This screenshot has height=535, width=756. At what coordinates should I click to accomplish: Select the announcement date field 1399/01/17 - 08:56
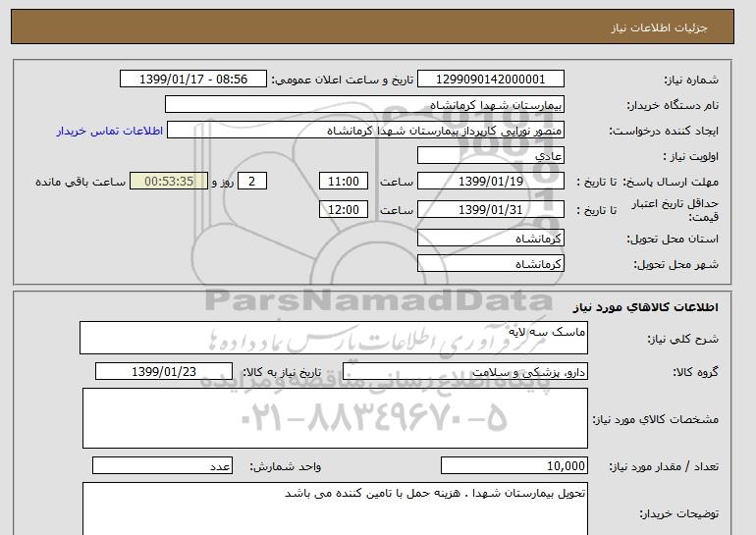tap(192, 80)
